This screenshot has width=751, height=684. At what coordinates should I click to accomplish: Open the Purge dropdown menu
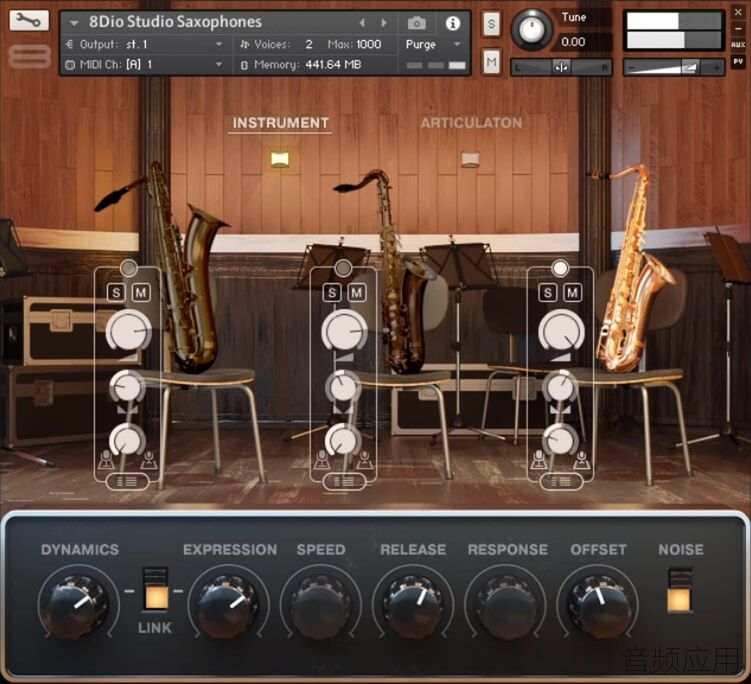[x=433, y=45]
